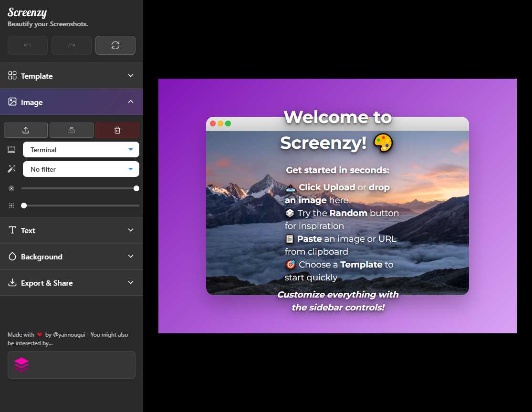Click the red trash icon to delete image

tap(117, 130)
